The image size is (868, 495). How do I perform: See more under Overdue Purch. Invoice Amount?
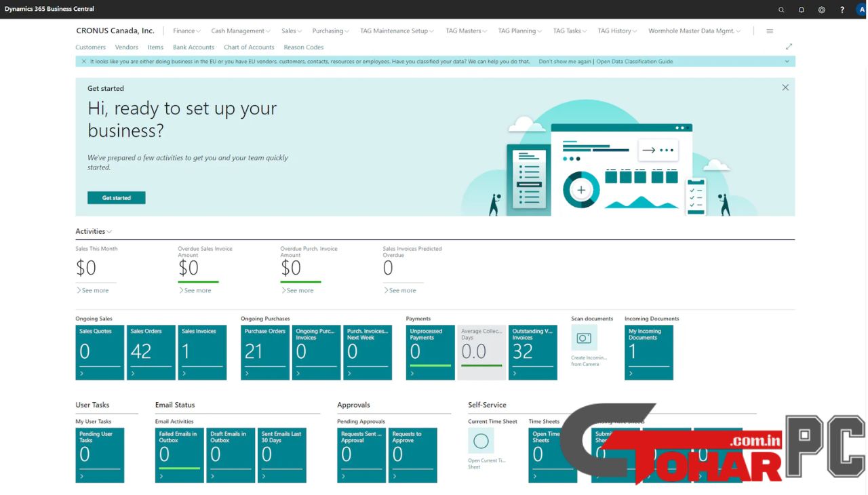pos(298,290)
